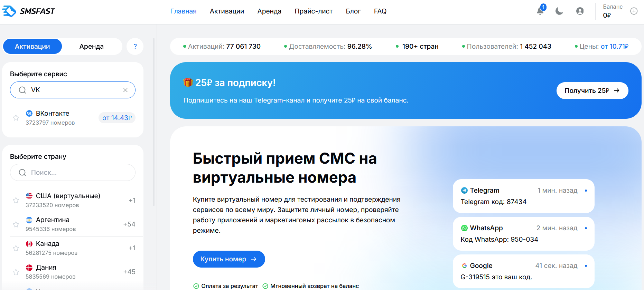The image size is (644, 290).
Task: Top up balance with the plus icon
Action: pos(634,11)
